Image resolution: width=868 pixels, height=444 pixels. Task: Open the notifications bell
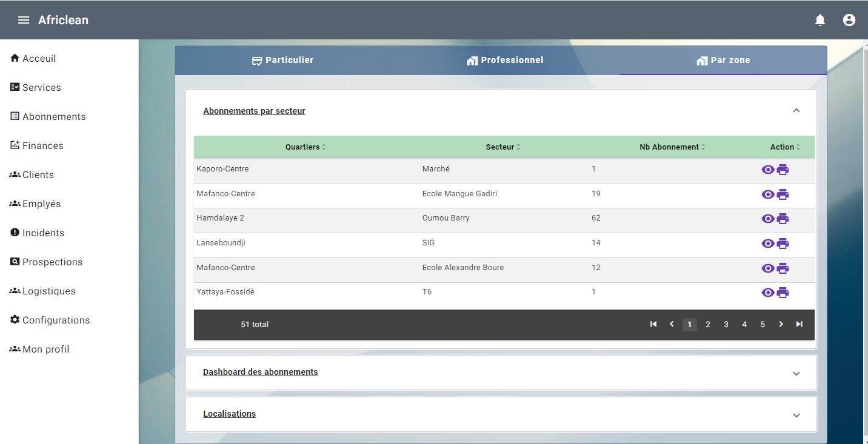pos(820,20)
